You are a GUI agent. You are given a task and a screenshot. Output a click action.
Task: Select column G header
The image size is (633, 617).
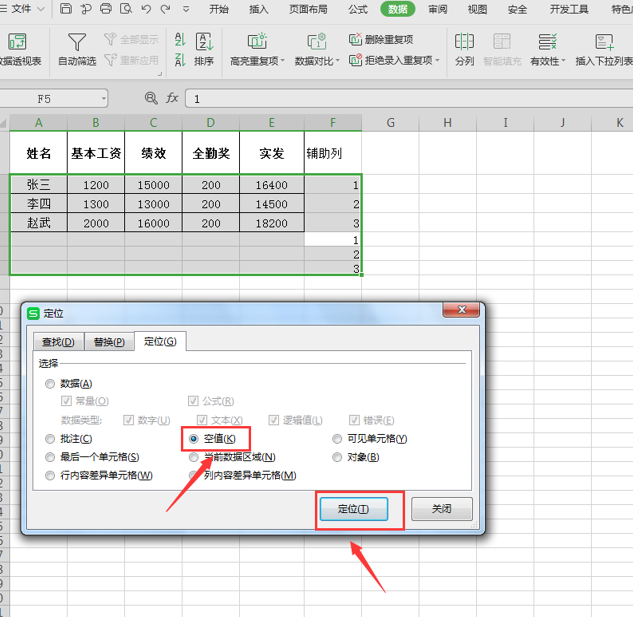[x=390, y=122]
